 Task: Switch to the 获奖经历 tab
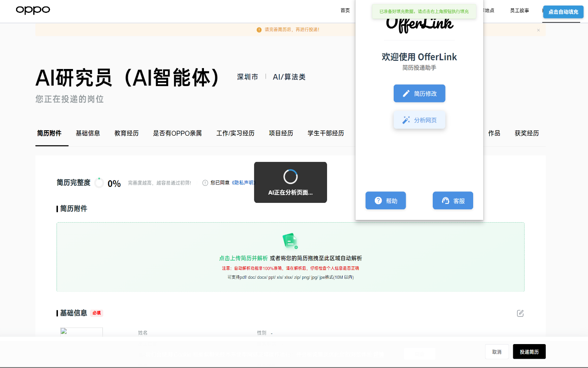point(526,133)
